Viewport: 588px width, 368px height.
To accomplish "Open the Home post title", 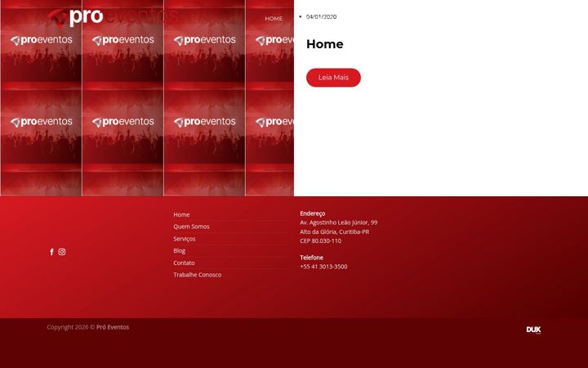I will tap(325, 44).
